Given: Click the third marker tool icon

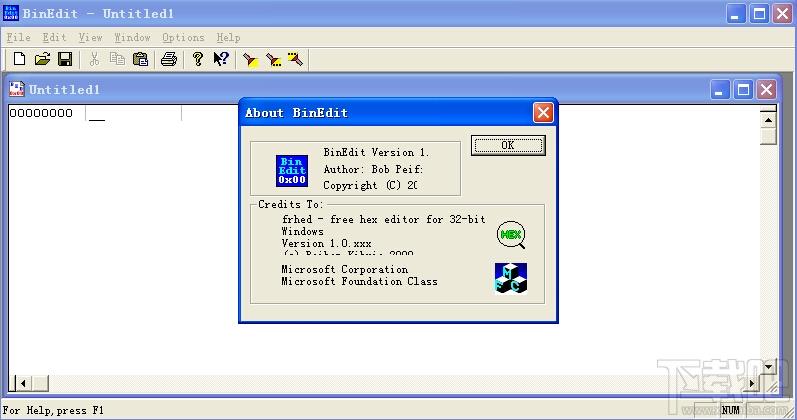Looking at the screenshot, I should (295, 59).
